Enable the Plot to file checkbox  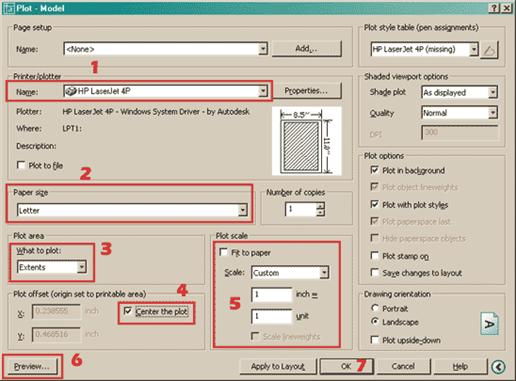(21, 165)
